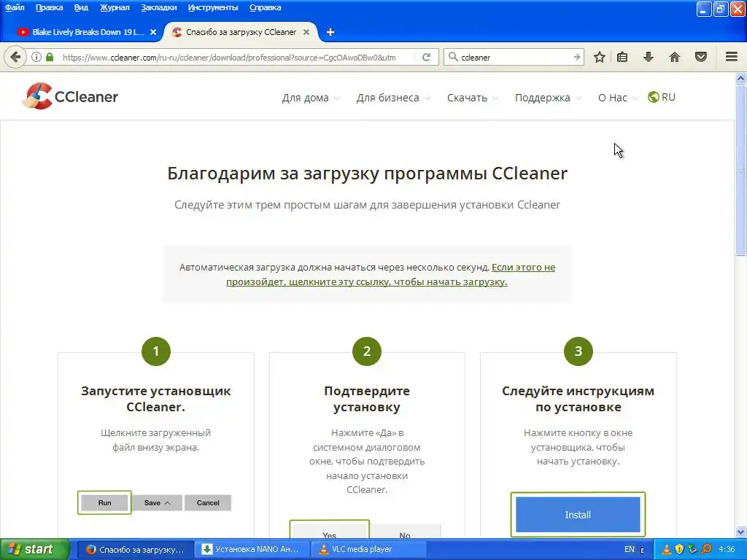Open the Вид menu
The width and height of the screenshot is (747, 560).
point(81,7)
